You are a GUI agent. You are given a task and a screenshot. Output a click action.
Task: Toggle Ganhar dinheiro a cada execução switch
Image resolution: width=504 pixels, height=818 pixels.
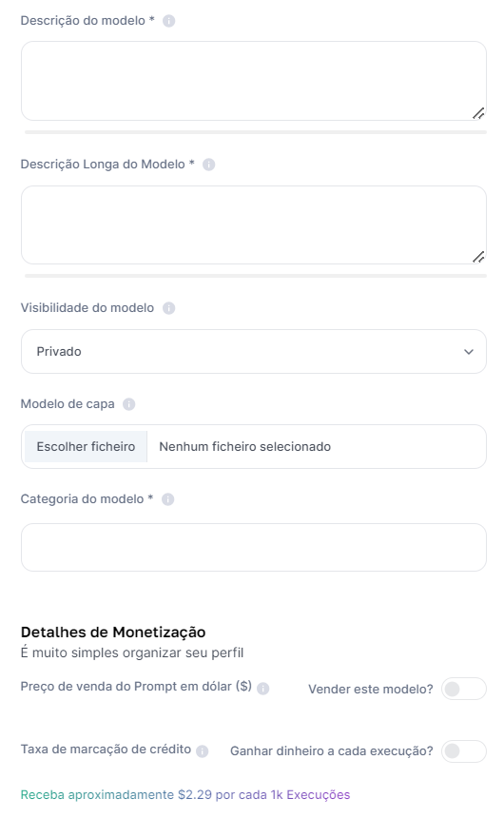pos(464,751)
